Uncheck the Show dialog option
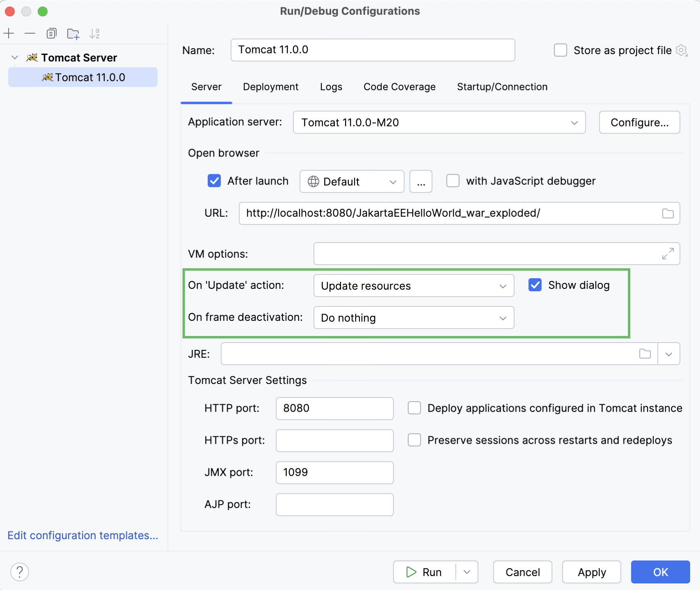 pos(534,285)
